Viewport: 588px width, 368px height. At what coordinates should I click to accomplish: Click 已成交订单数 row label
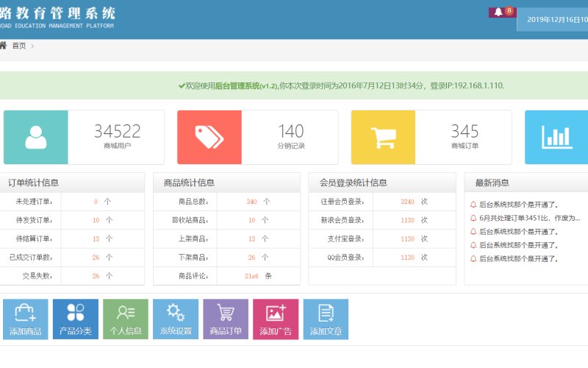pyautogui.click(x=31, y=258)
